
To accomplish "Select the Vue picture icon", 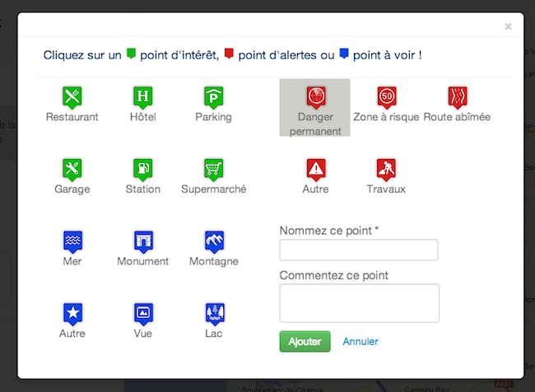I will point(143,314).
